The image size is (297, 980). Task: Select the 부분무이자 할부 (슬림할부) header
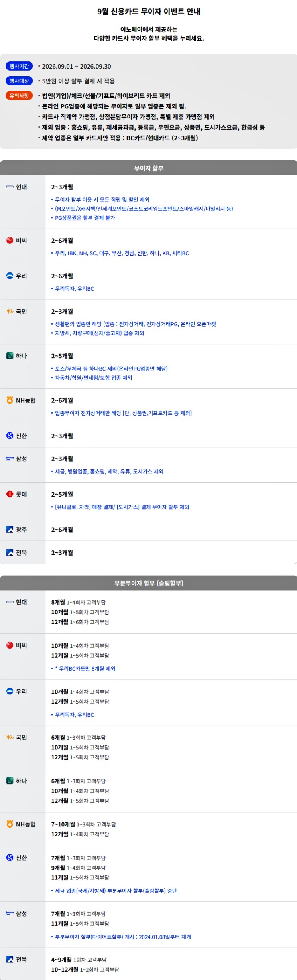[x=148, y=583]
